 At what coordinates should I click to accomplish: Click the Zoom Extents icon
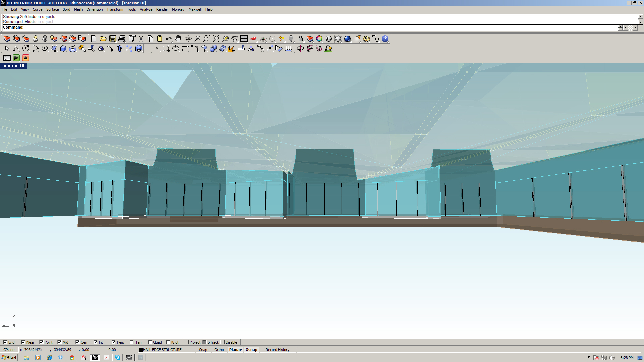tap(216, 39)
